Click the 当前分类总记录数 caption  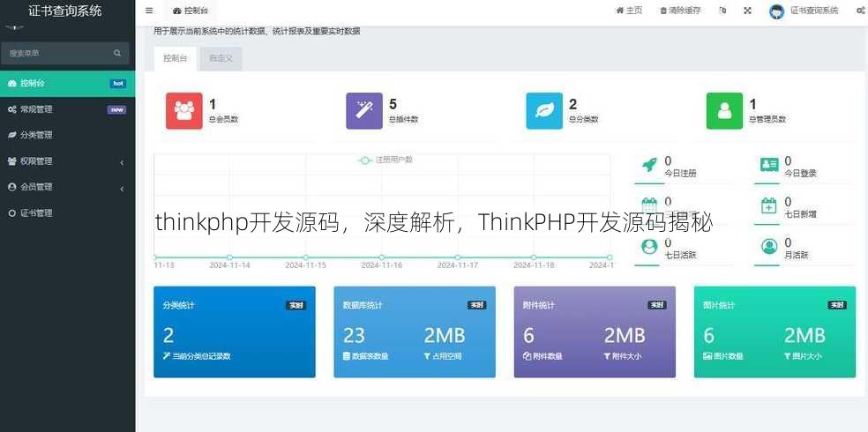pyautogui.click(x=201, y=356)
